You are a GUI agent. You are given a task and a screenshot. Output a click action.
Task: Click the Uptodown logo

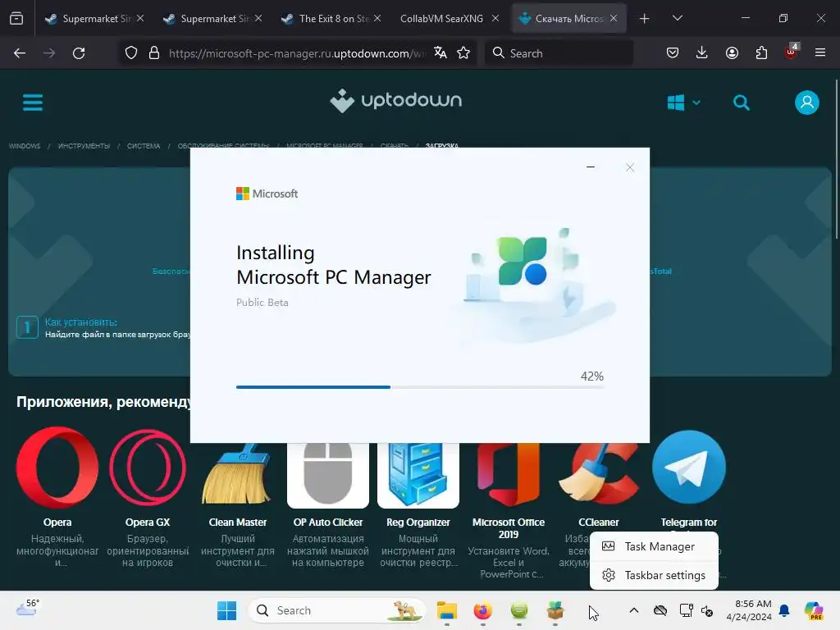[x=395, y=101]
